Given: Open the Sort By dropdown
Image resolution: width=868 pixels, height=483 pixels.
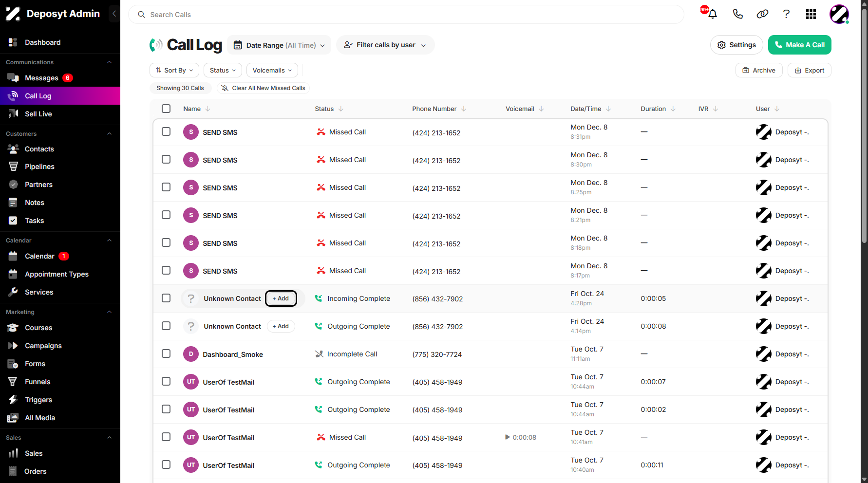Looking at the screenshot, I should coord(174,70).
